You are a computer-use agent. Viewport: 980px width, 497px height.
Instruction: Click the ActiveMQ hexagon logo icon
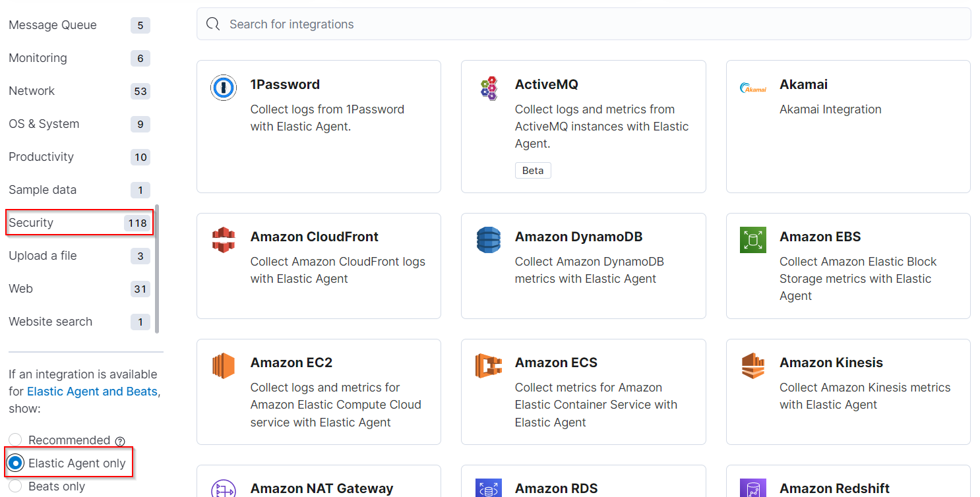tap(489, 88)
